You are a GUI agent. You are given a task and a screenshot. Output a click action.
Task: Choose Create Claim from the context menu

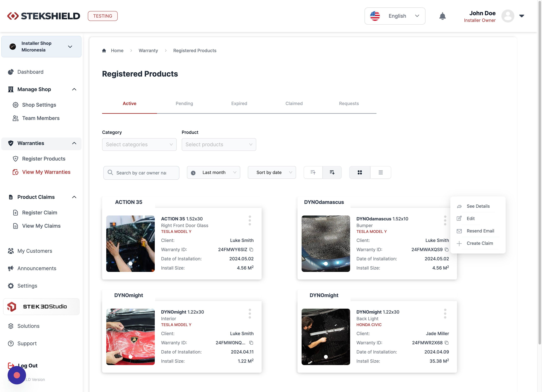[x=478, y=243]
